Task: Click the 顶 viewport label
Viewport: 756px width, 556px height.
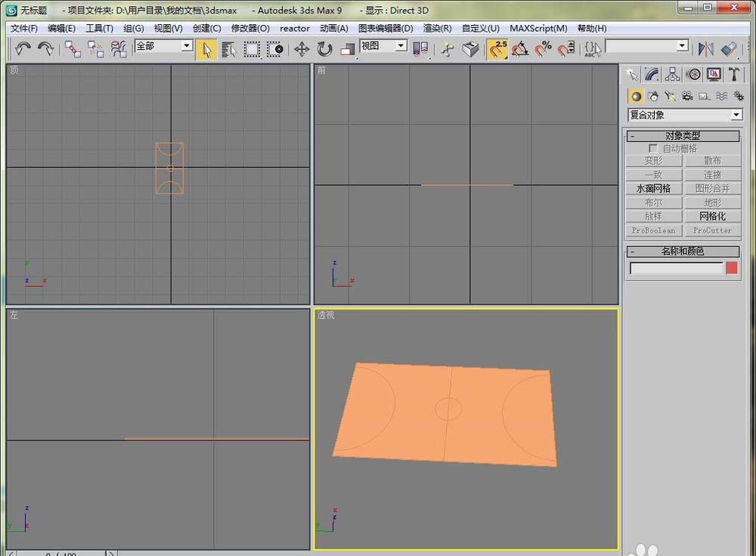Action: 14,70
